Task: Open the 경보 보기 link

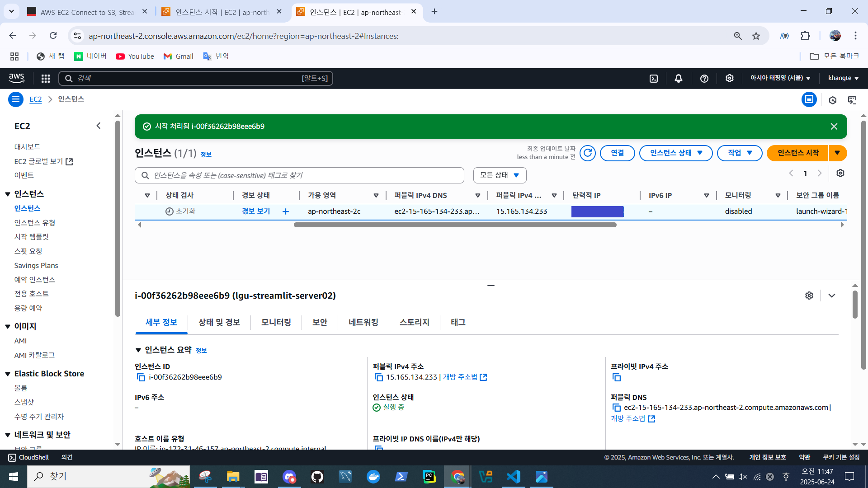Action: (256, 211)
